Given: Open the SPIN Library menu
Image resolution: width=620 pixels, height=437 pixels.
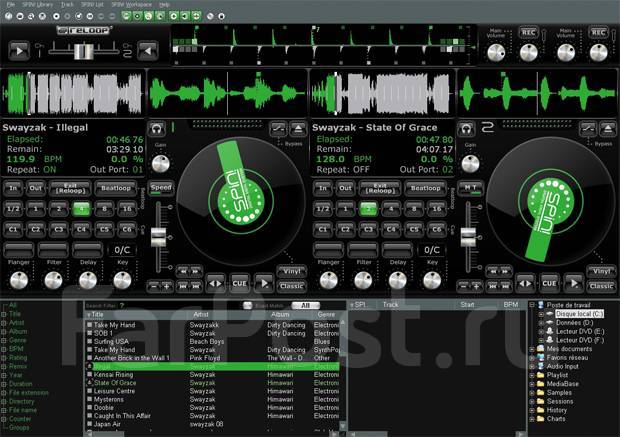Looking at the screenshot, I should (38, 4).
